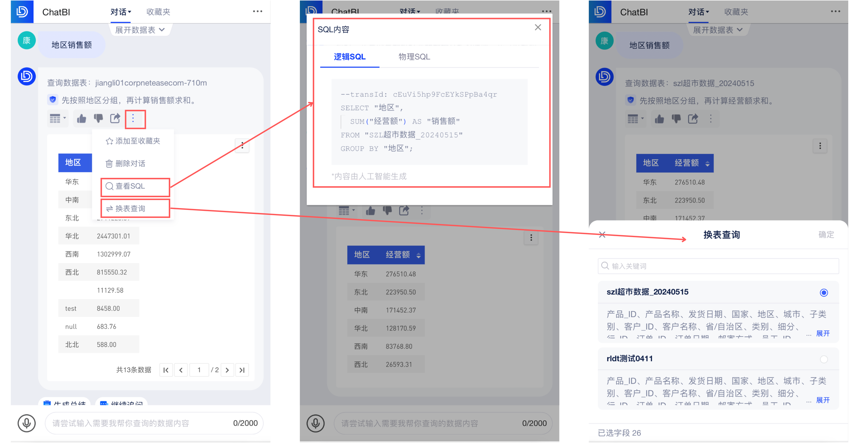Click kebab menu above 经营额 table, right panel
This screenshot has width=868, height=443.
point(820,146)
